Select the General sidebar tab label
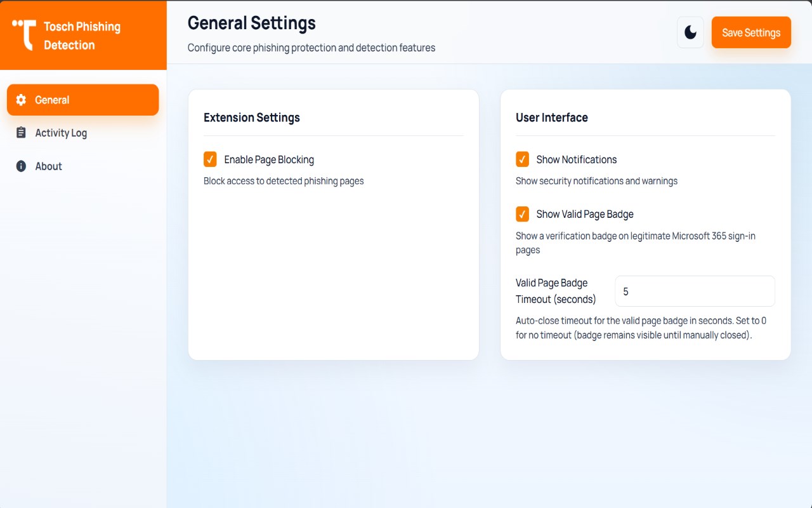The image size is (812, 508). pyautogui.click(x=52, y=100)
